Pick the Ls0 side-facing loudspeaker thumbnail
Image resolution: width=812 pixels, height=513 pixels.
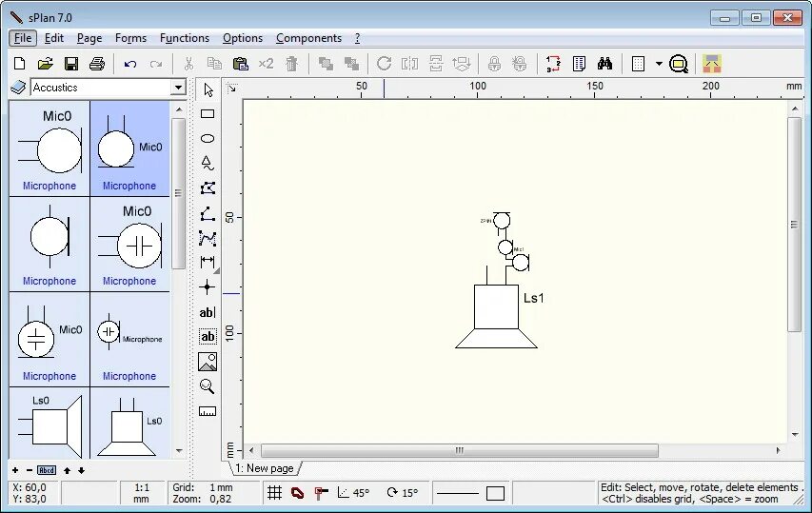pyautogui.click(x=50, y=423)
